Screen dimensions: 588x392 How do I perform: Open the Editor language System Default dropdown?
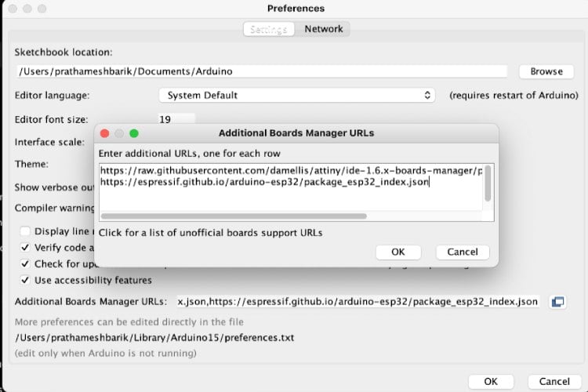click(x=296, y=95)
